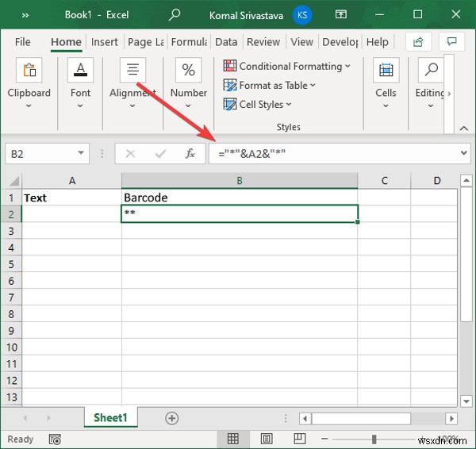Click cell B1 containing Barcode
Viewport: 476px width, 449px height.
pyautogui.click(x=240, y=198)
